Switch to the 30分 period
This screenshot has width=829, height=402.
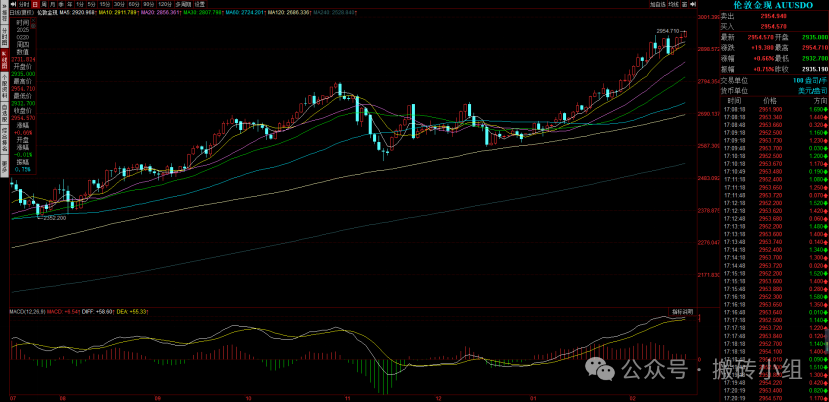(x=120, y=4)
